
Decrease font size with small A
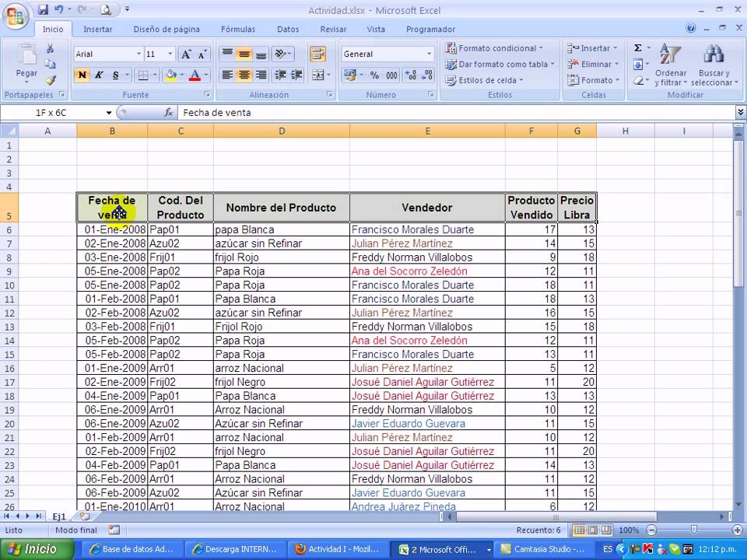[202, 54]
